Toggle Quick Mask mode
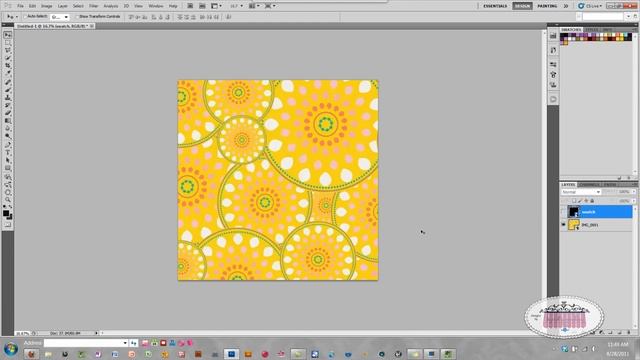This screenshot has height=360, width=640. (x=8, y=224)
